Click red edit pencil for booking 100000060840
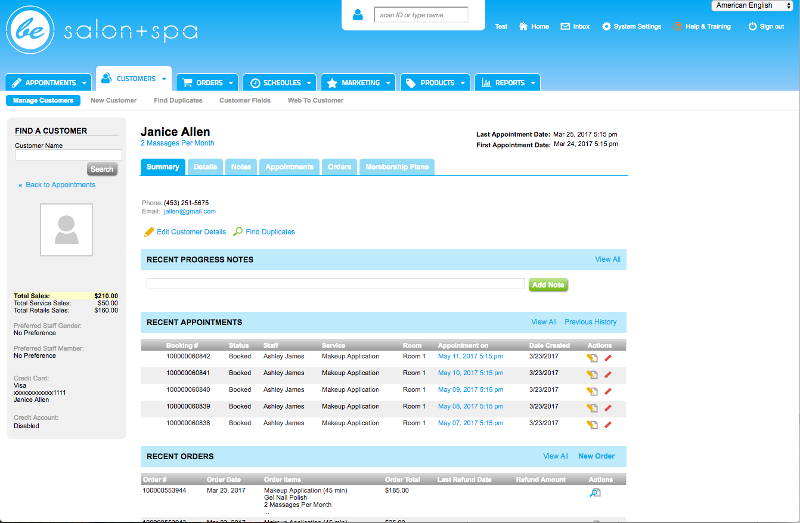 click(608, 391)
